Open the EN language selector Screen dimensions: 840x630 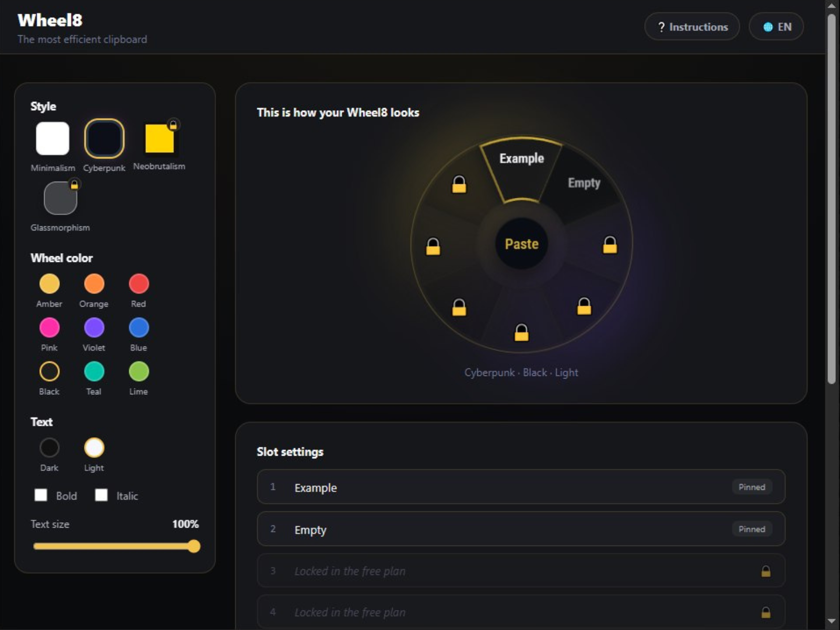776,27
